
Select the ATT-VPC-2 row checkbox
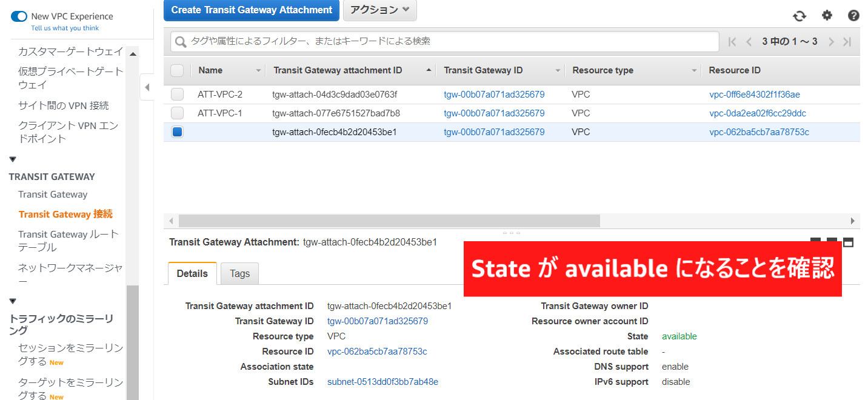pyautogui.click(x=177, y=95)
